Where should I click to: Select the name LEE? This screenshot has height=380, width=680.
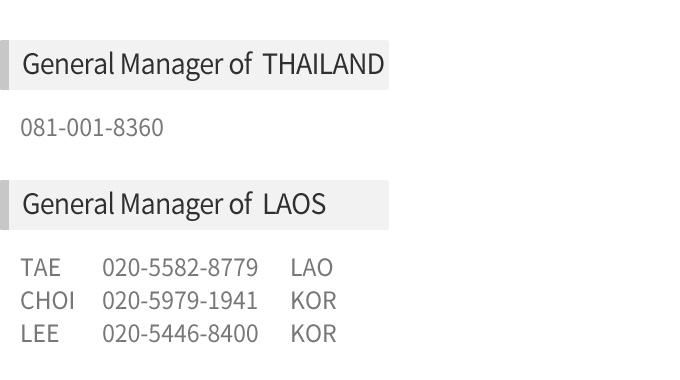coord(39,334)
